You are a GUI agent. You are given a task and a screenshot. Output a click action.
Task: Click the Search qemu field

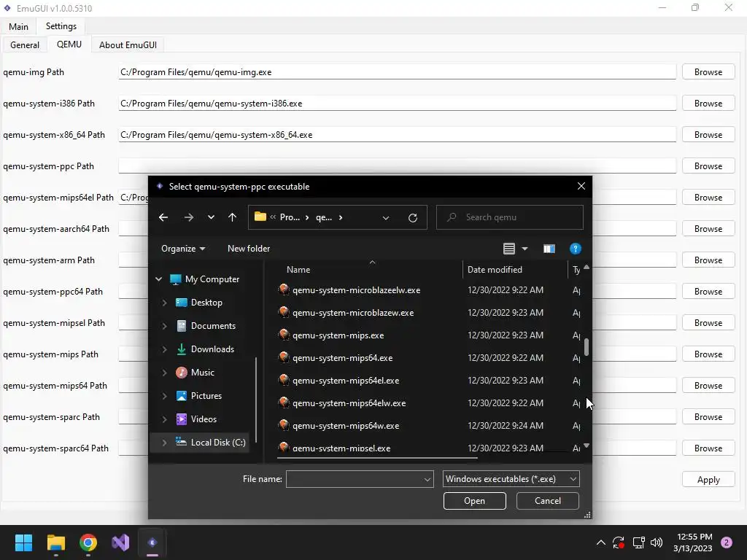tap(510, 217)
